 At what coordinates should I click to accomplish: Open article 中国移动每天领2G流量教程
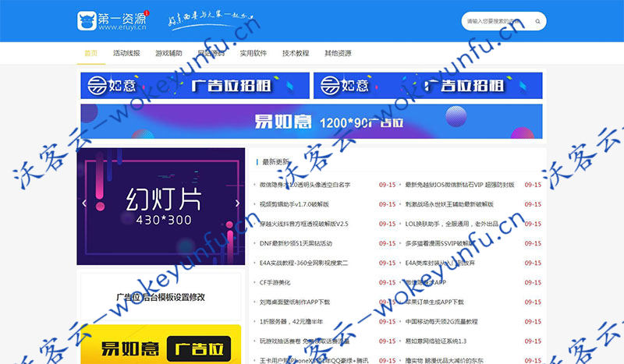point(441,321)
